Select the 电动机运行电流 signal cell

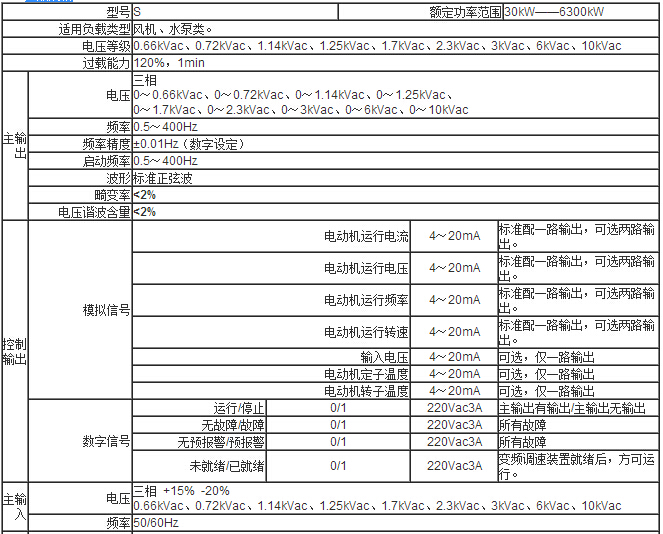(x=366, y=237)
